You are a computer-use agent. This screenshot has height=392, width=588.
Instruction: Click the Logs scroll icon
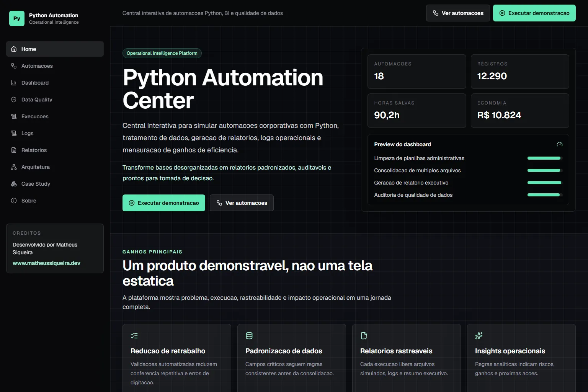pyautogui.click(x=14, y=133)
